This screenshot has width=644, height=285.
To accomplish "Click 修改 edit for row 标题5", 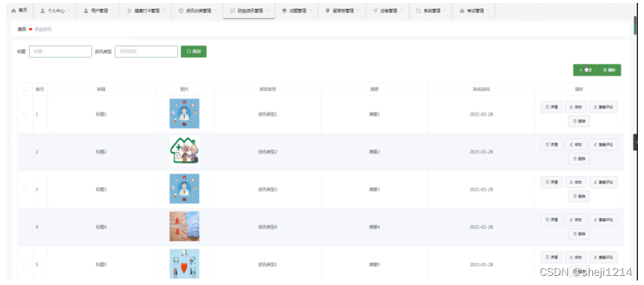I will coord(576,258).
